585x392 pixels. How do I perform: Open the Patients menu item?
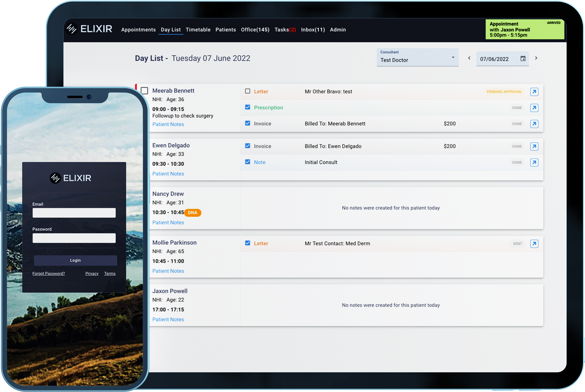point(226,30)
